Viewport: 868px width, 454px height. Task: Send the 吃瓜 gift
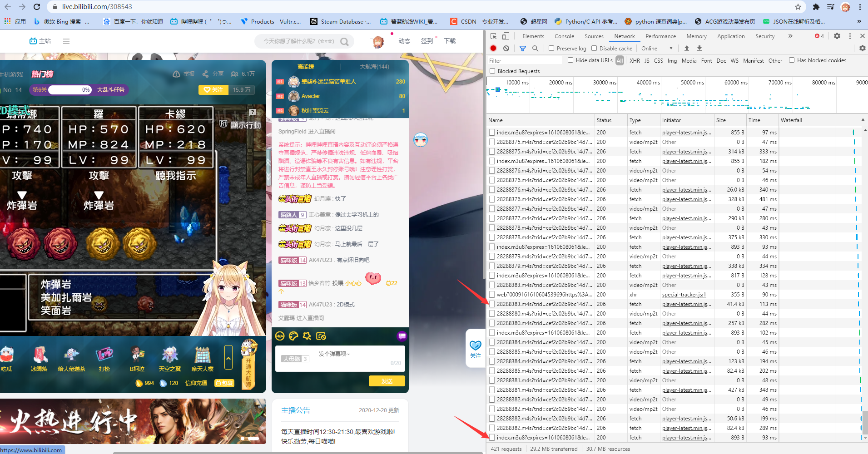point(6,359)
